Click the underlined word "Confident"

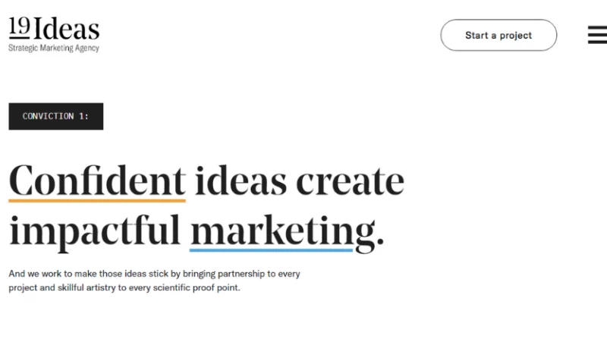[97, 180]
